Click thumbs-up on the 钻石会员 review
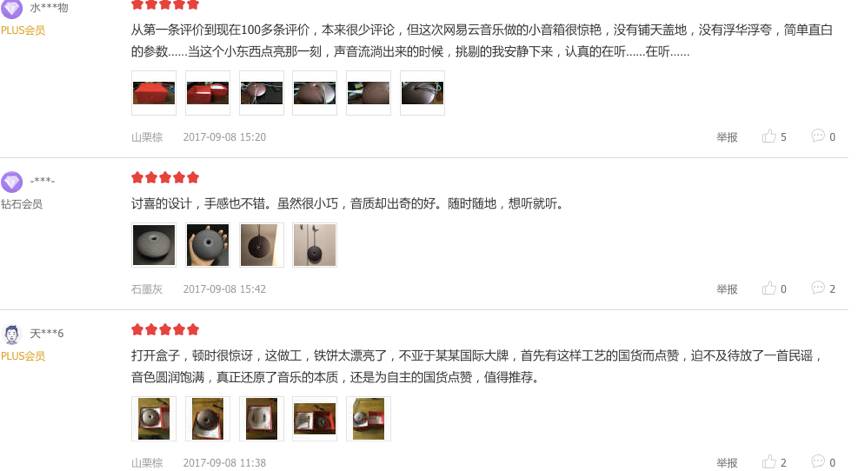The height and width of the screenshot is (471, 865). tap(768, 288)
